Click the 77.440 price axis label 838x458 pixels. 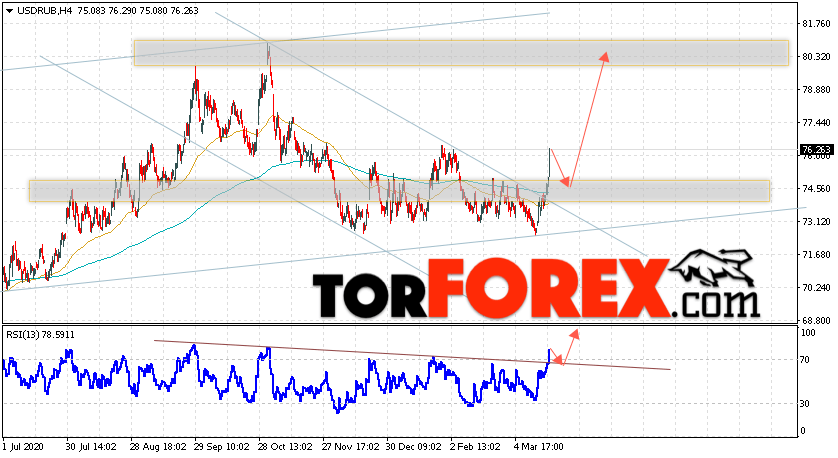(x=817, y=122)
